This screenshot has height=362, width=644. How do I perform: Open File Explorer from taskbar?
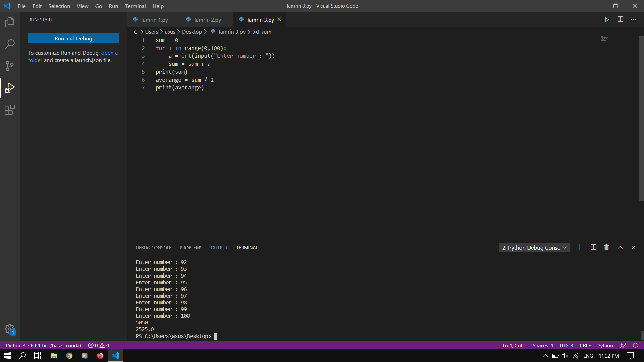54,356
